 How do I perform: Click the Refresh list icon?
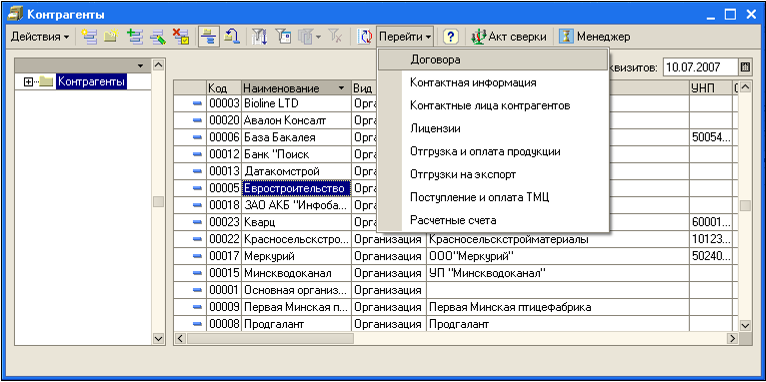[364, 37]
